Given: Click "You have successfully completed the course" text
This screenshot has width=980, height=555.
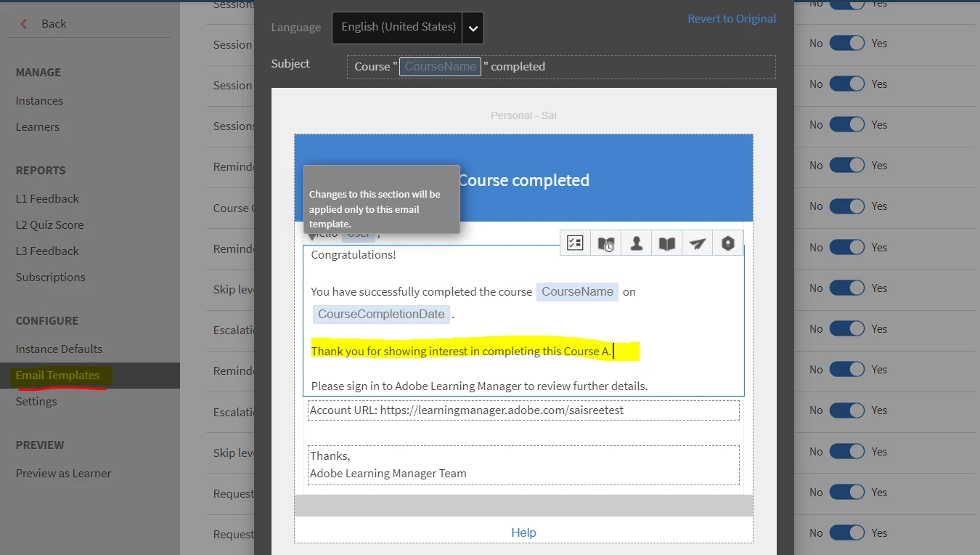Looking at the screenshot, I should [x=422, y=292].
